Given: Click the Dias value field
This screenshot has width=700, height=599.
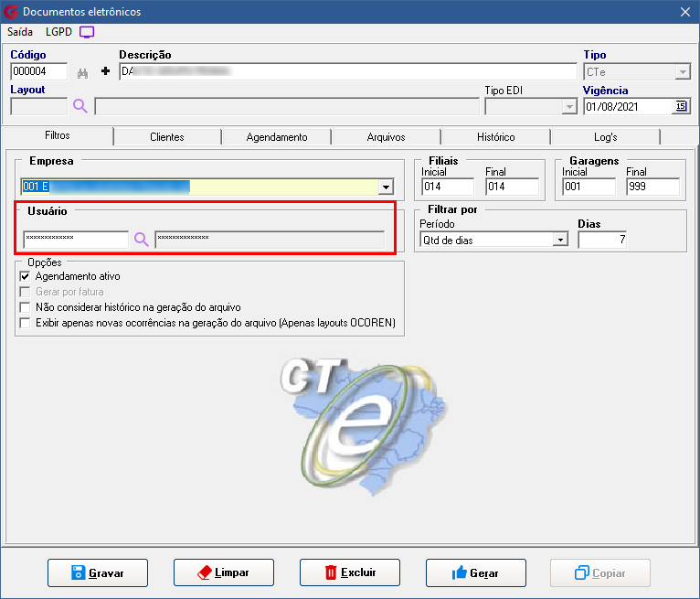Looking at the screenshot, I should pos(603,240).
